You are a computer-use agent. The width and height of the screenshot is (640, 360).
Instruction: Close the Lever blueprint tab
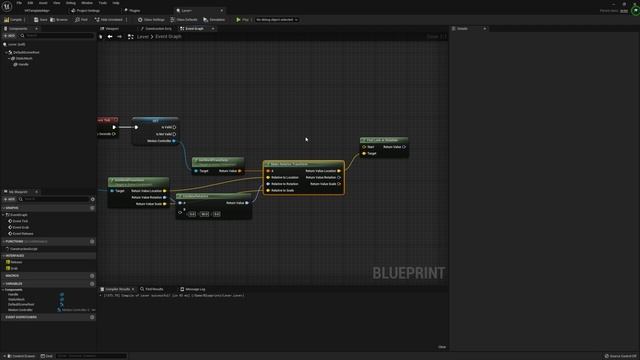(x=222, y=11)
